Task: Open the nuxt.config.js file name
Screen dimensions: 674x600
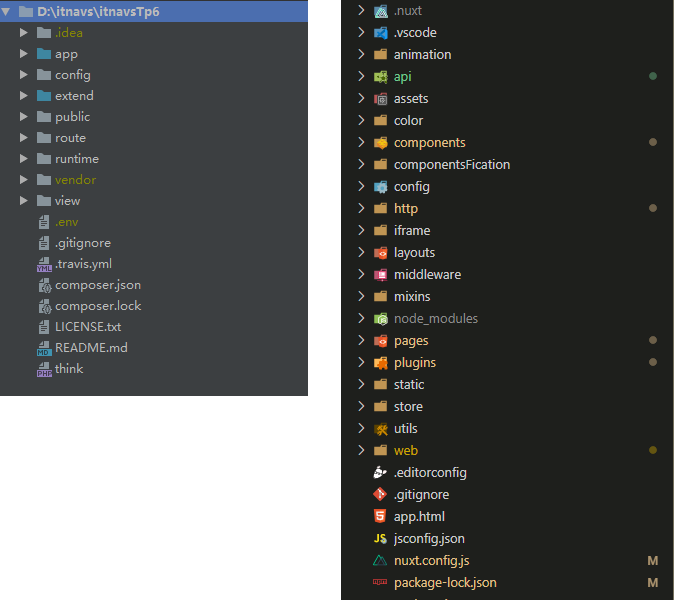Action: coord(432,561)
